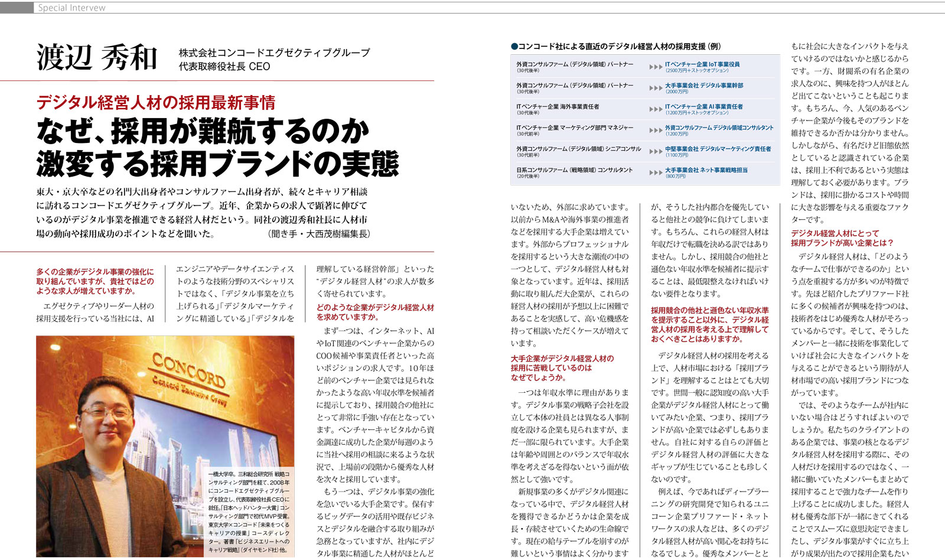Click the paragraph beginning "一つは年収水準に理由がありま"
Image resolution: width=945 pixels, height=560 pixels.
click(570, 435)
